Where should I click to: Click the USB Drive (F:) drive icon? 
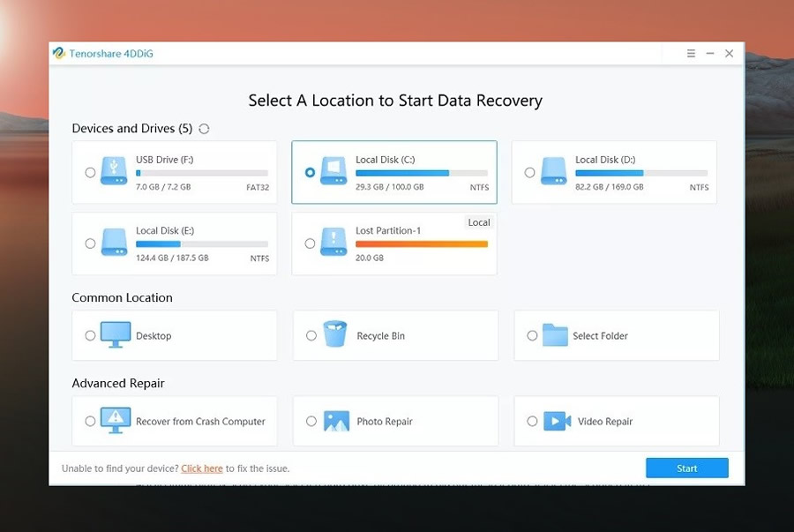(x=114, y=171)
